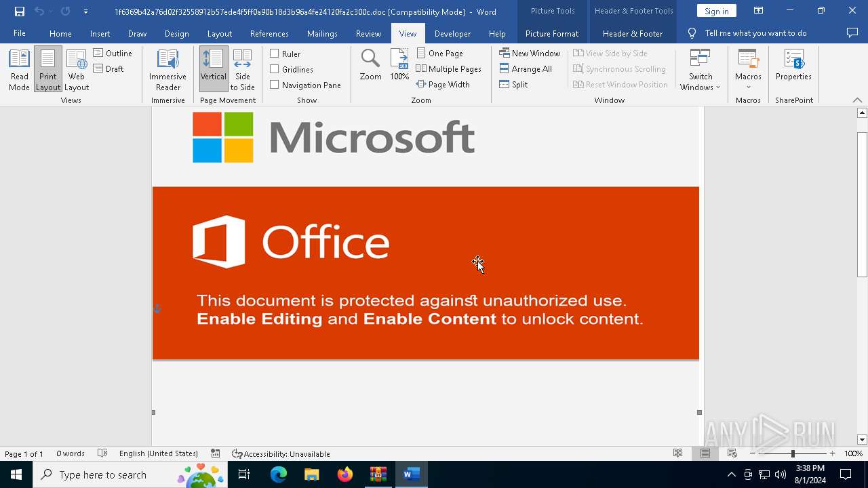Enable the Navigation Pane checkbox

point(275,85)
